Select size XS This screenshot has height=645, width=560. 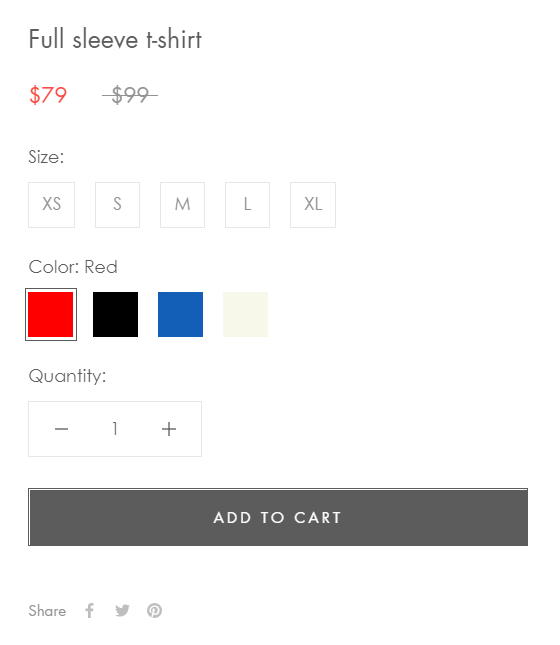coord(51,205)
